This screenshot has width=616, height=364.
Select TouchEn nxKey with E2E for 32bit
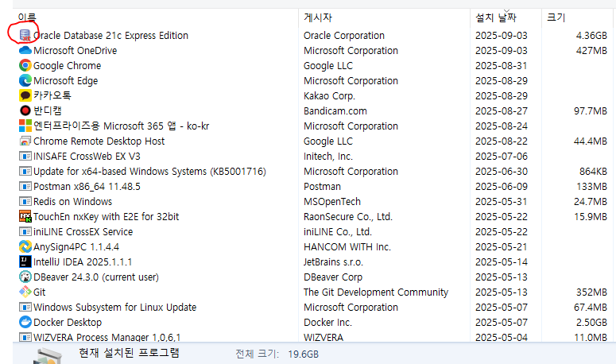coord(106,217)
